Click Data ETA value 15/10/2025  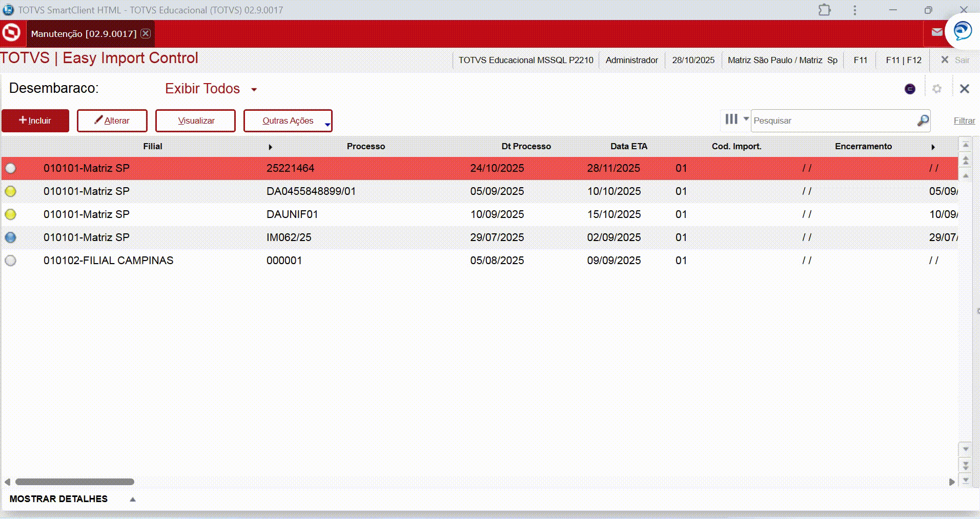coord(614,214)
